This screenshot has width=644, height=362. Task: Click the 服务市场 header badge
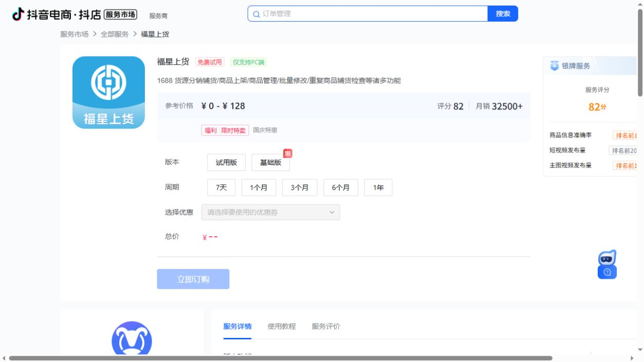120,14
